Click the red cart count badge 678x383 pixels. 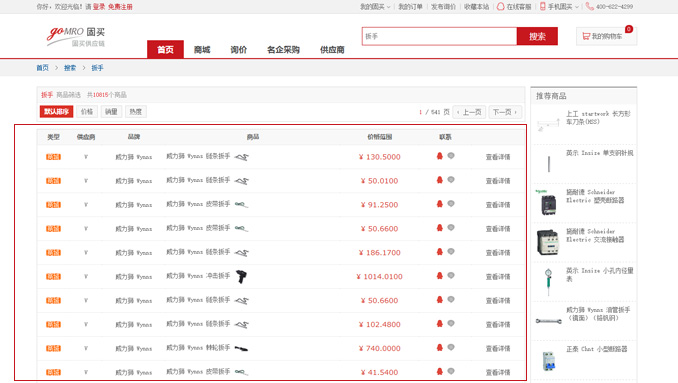(x=629, y=29)
